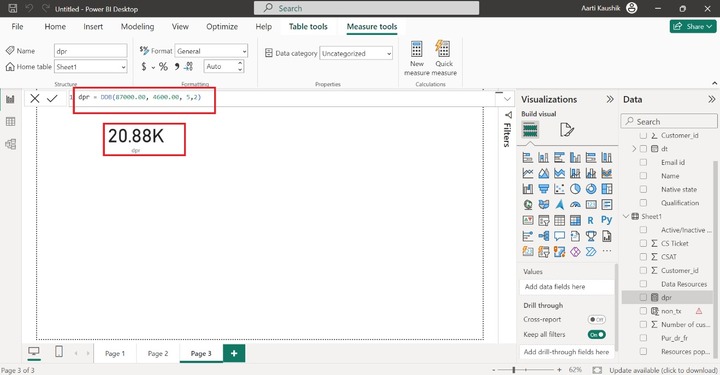Viewport: 720px width, 375px height.
Task: Toggle the Cross-report switch
Action: point(596,319)
